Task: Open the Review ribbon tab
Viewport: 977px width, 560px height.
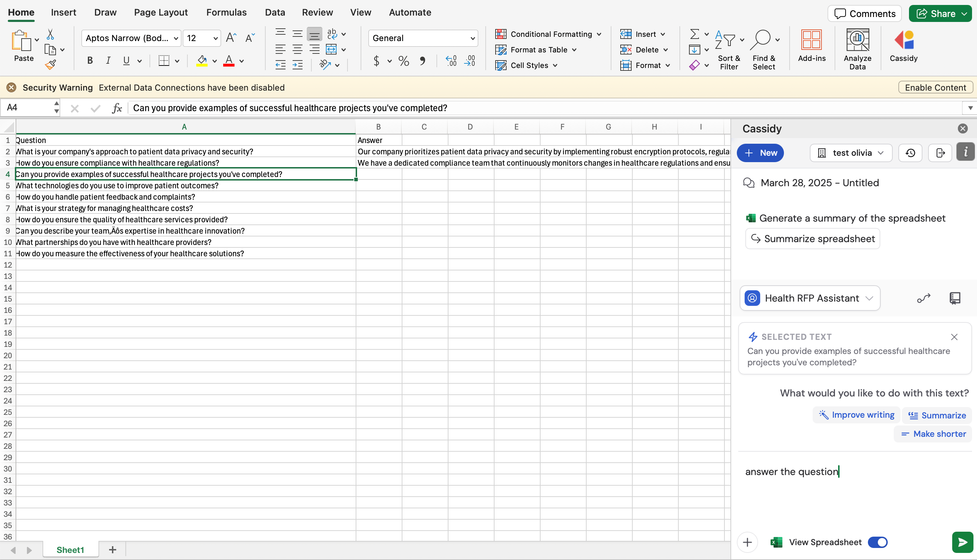Action: point(317,12)
